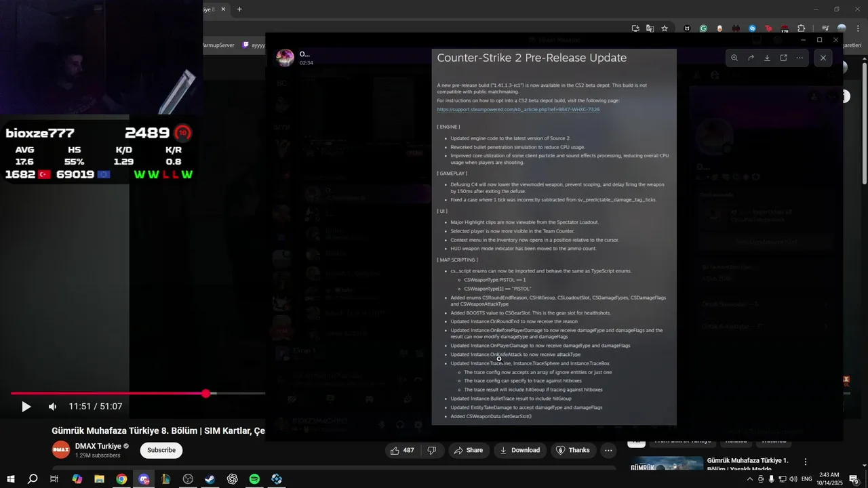Show hidden system tray icons
Screen dimensions: 868x488
[749, 479]
